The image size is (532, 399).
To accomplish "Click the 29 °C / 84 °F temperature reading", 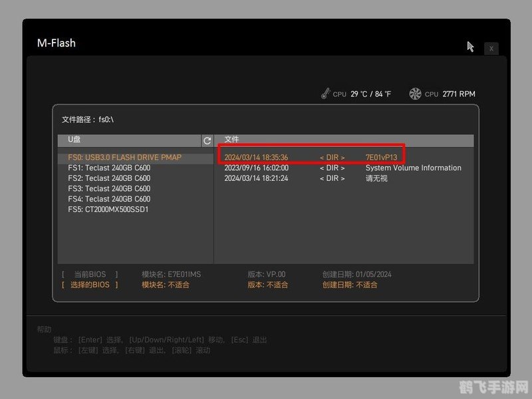I will [x=370, y=94].
